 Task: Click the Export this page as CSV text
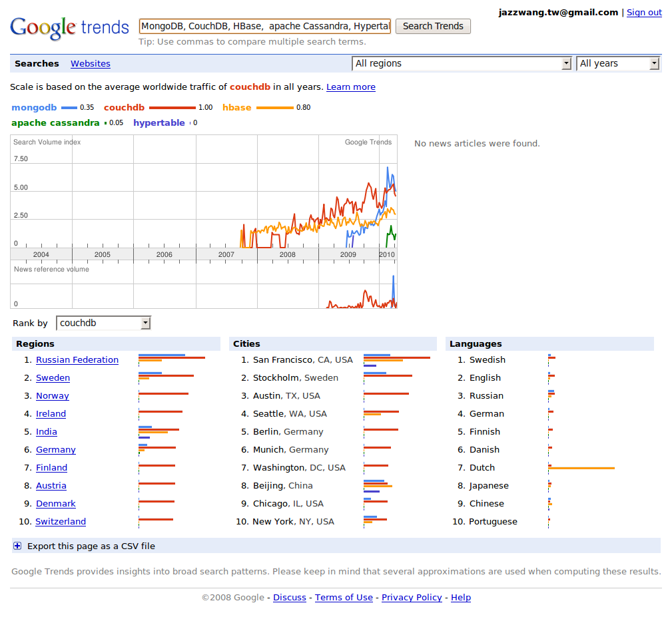[x=91, y=546]
